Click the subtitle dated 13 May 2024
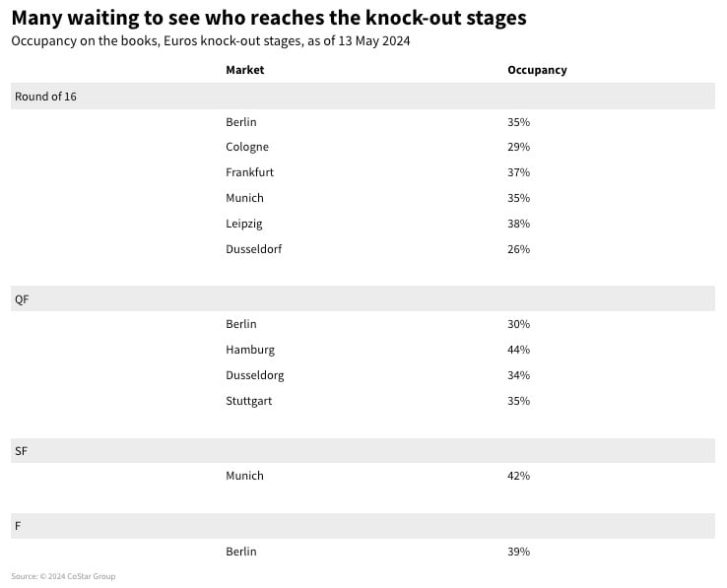Image resolution: width=727 pixels, height=588 pixels. click(210, 41)
